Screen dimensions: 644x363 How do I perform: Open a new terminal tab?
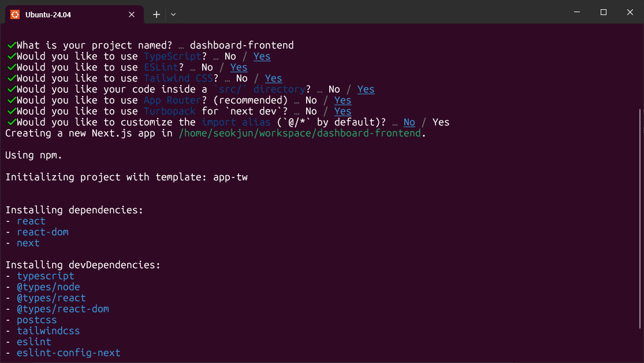157,14
